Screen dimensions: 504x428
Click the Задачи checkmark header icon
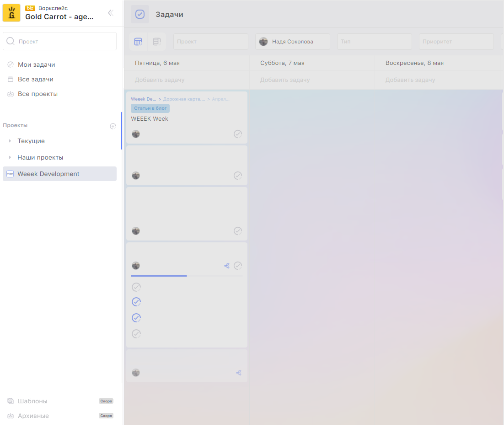(x=140, y=14)
